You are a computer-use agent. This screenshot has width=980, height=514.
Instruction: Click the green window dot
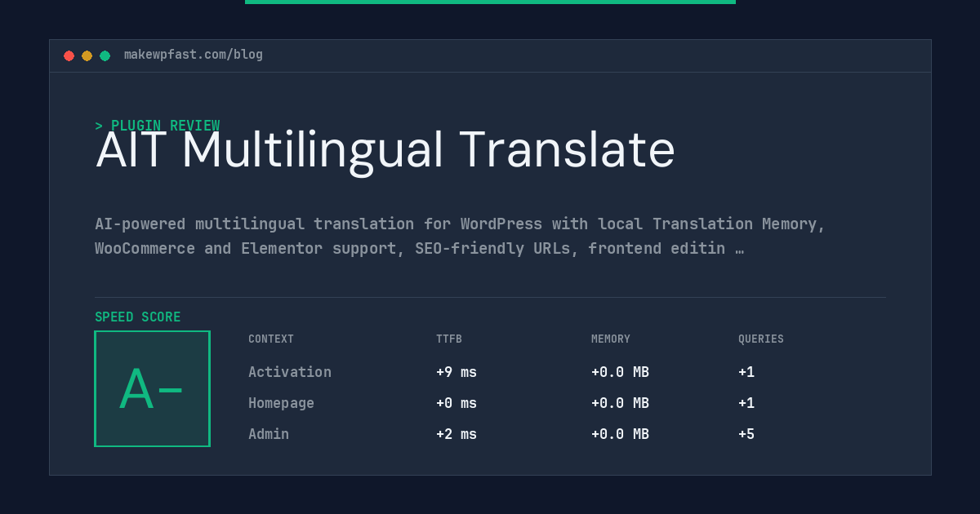tap(105, 55)
